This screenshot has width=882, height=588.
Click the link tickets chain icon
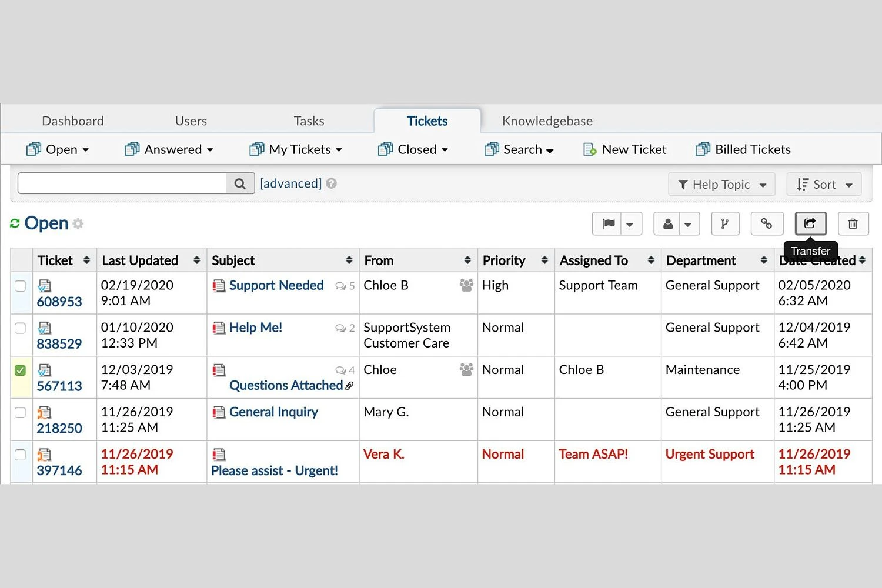tap(766, 223)
